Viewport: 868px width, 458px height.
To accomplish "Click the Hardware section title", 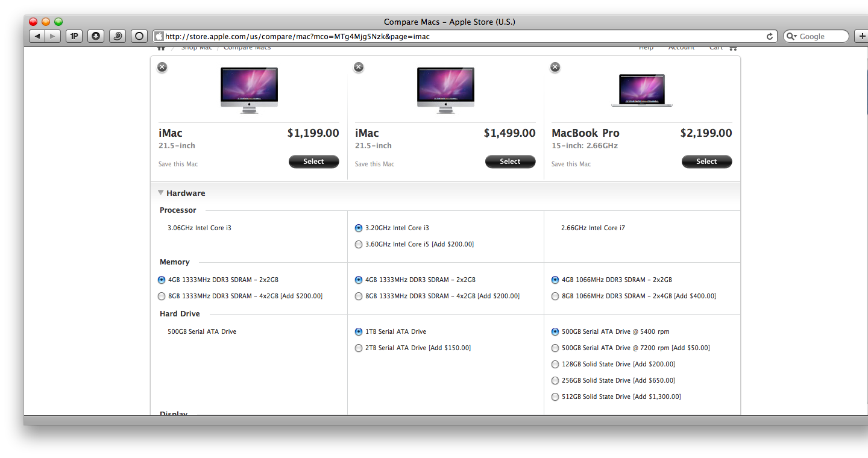I will point(186,193).
